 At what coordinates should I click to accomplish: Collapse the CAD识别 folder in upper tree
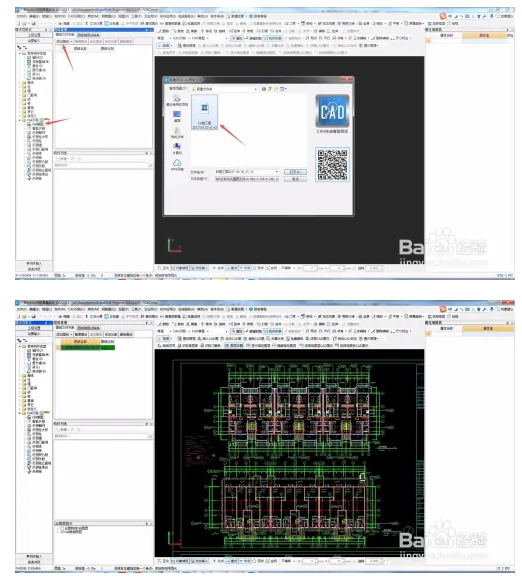[x=20, y=120]
